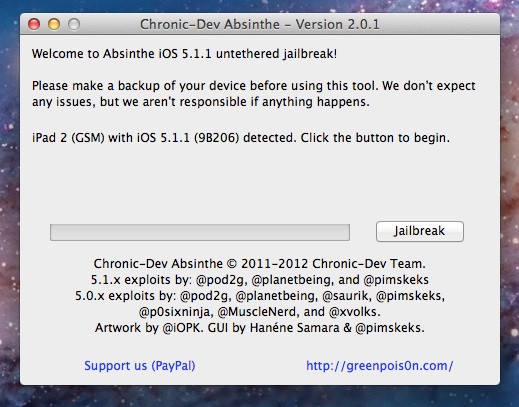Click the 2011-2012 Chronic-Dev Team copyright line
This screenshot has width=519, height=407.
pyautogui.click(x=259, y=264)
